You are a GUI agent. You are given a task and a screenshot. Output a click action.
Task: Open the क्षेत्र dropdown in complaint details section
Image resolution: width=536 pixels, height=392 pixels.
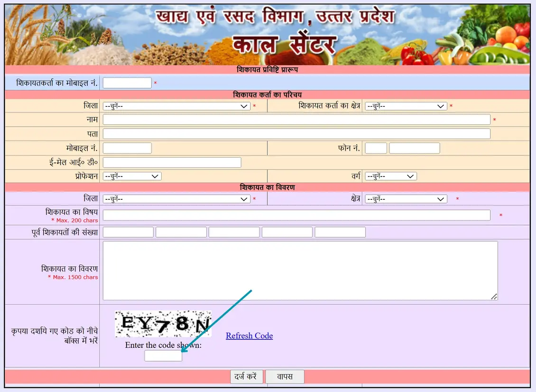(x=406, y=198)
